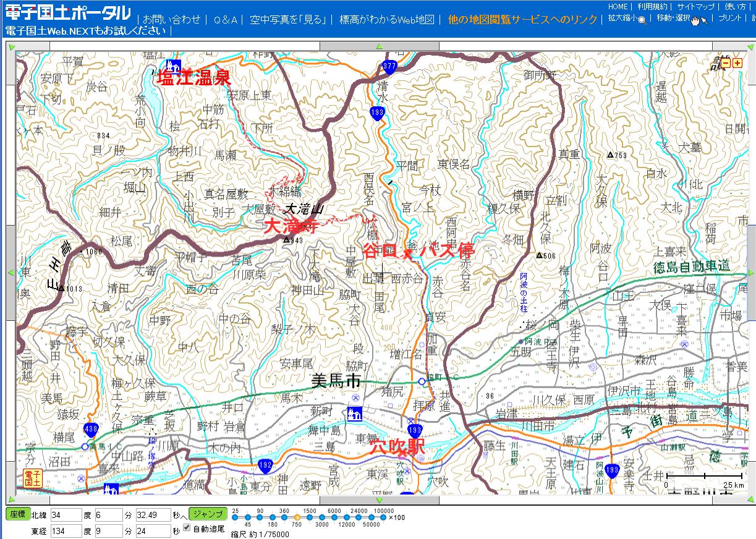Image resolution: width=756 pixels, height=539 pixels.
Task: Open the 利用規約 page
Action: point(652,6)
